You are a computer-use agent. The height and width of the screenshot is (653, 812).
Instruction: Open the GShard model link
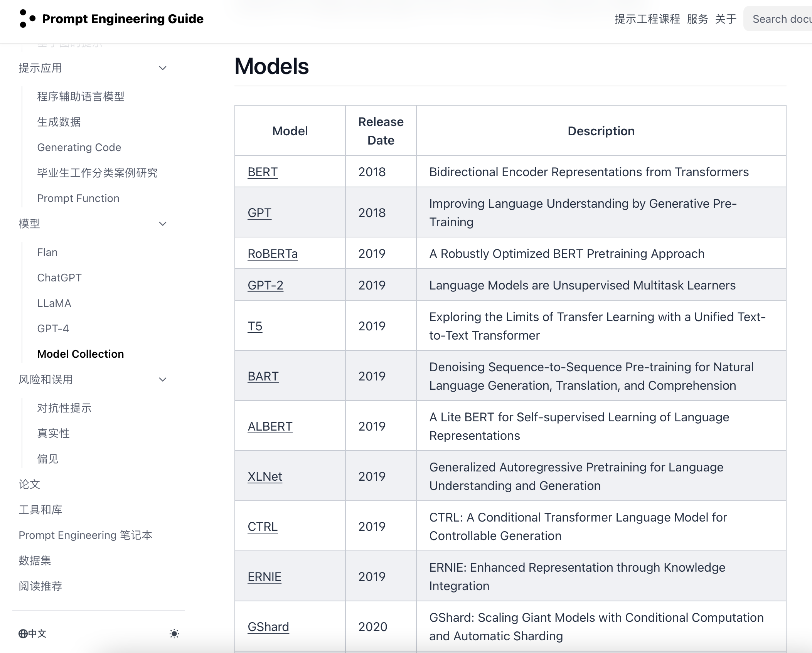point(268,627)
